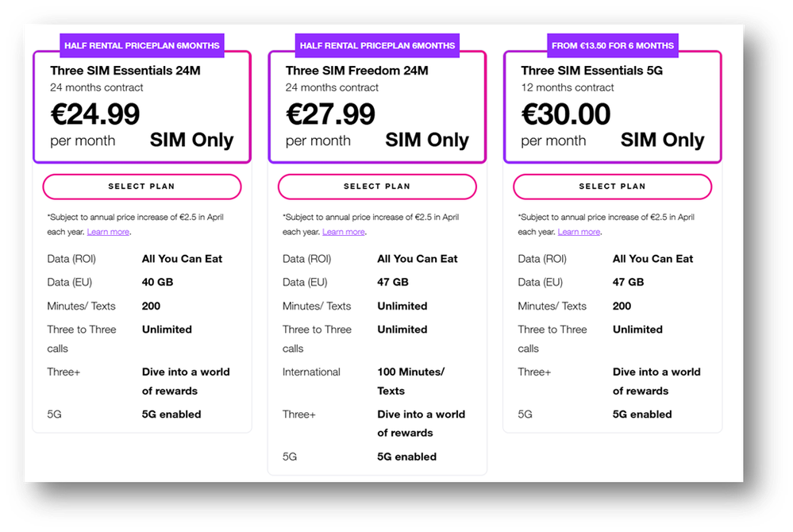
Task: Select plan for Three SIM Essentials 24M
Action: tap(141, 187)
